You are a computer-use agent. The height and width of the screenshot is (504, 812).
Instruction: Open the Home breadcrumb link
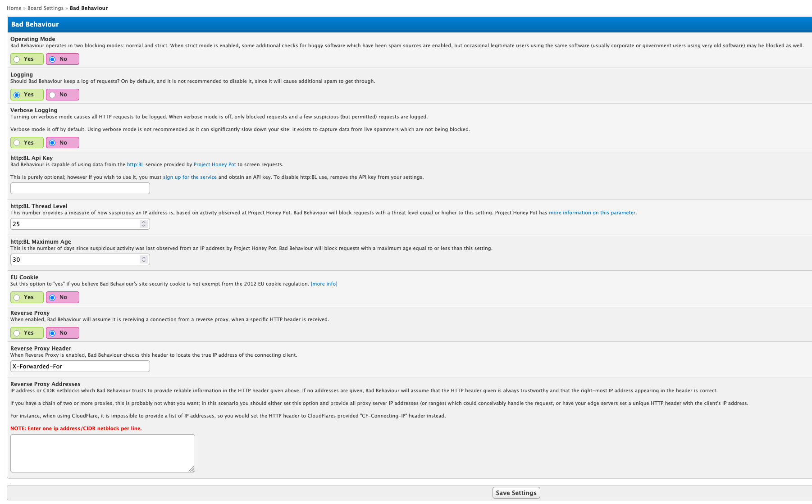pyautogui.click(x=14, y=8)
